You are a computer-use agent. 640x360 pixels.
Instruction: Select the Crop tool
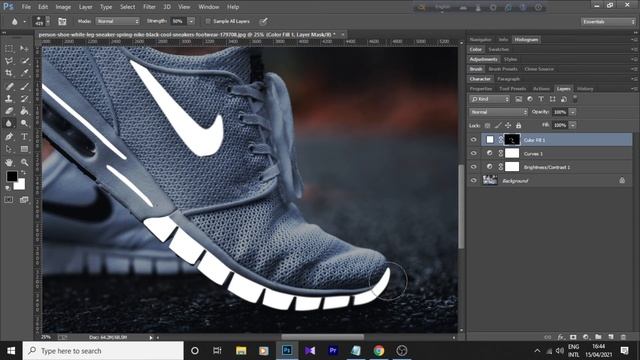9,73
